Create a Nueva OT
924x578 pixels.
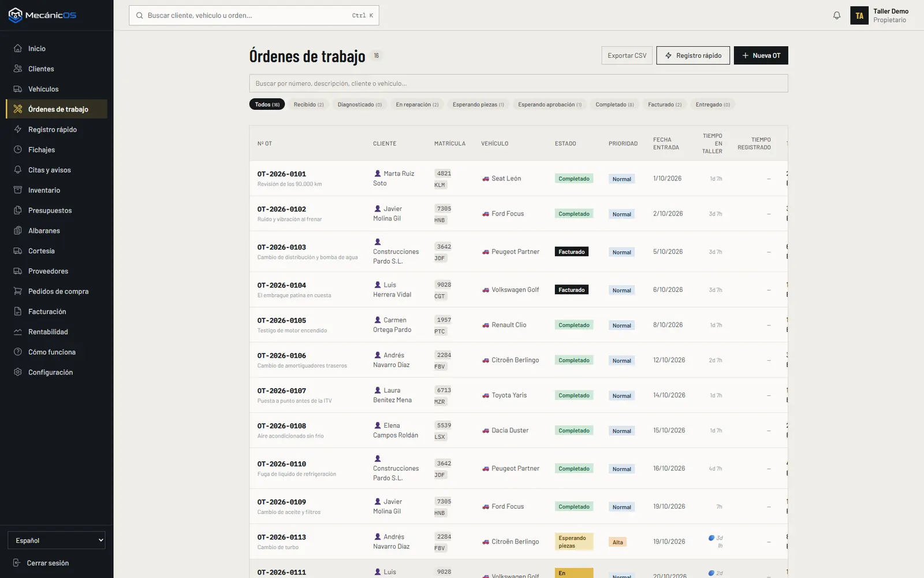pos(761,55)
